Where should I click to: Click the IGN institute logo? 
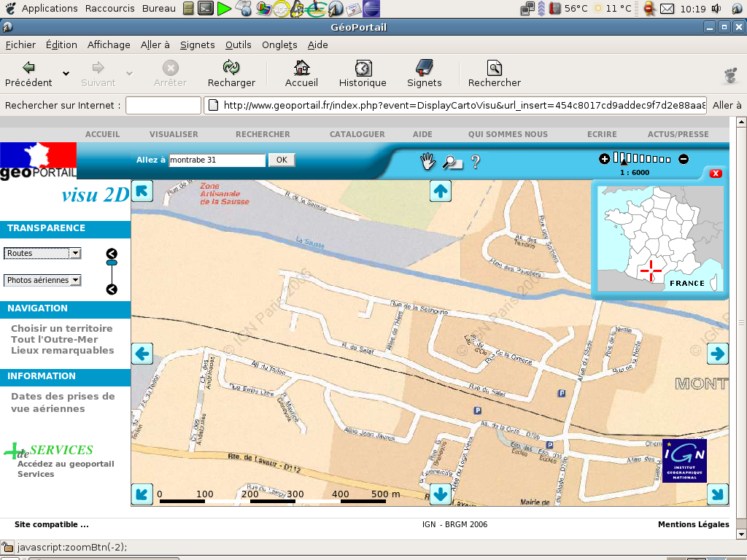pyautogui.click(x=684, y=461)
